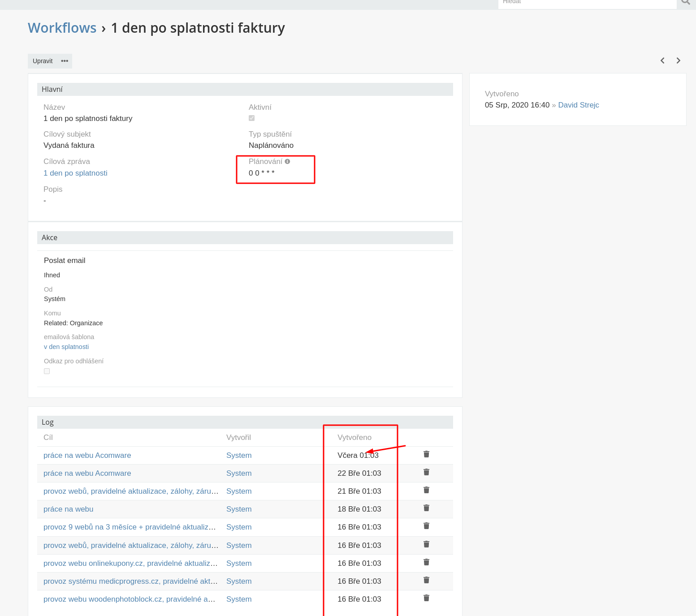Screen dimensions: 696x616
Task: Delete the 18 Bře log entry
Action: (426, 508)
